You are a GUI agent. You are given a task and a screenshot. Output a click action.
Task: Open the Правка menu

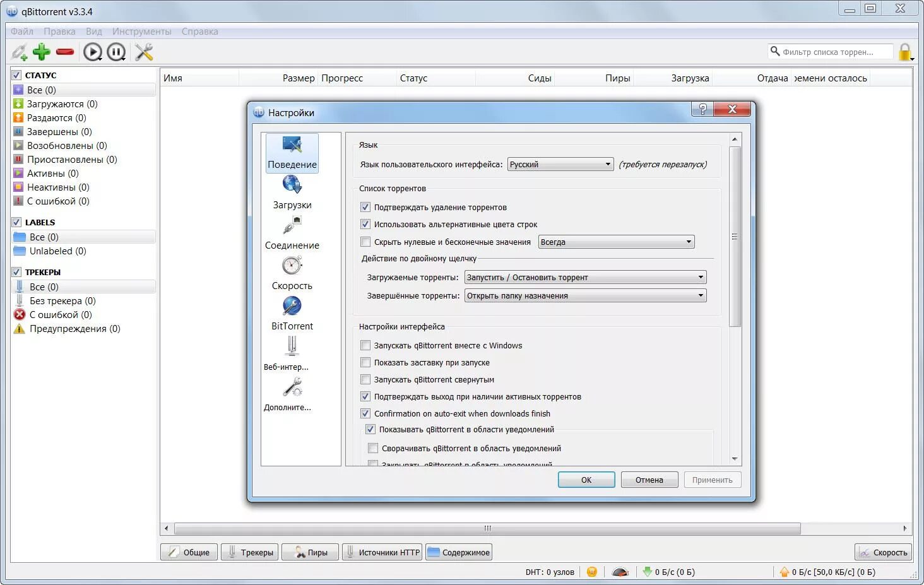[59, 32]
